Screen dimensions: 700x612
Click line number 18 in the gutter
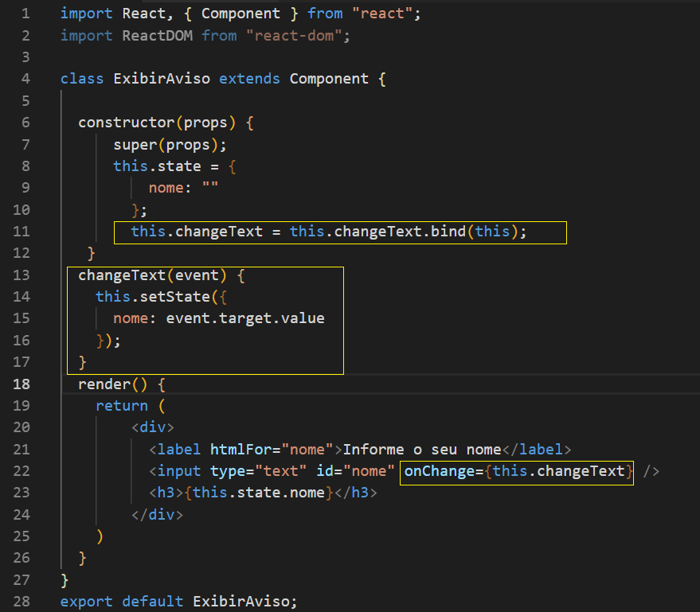tap(22, 384)
